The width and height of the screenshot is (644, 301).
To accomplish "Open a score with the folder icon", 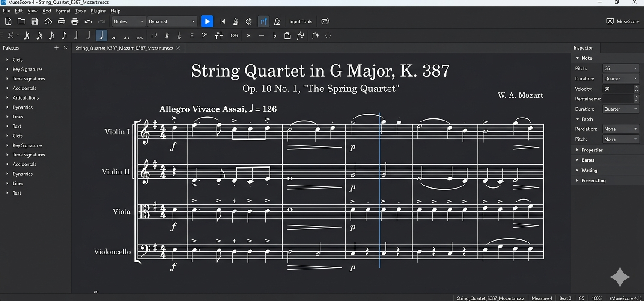I will [21, 21].
